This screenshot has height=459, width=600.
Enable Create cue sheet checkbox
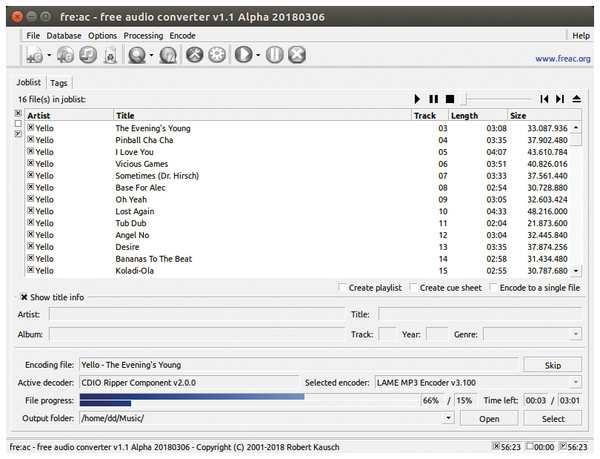pyautogui.click(x=413, y=287)
